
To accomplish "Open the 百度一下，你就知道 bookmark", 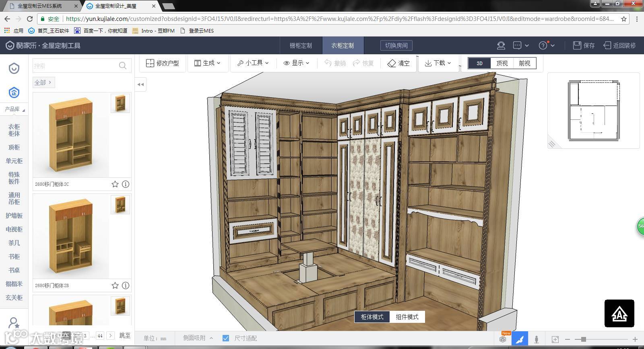I will pyautogui.click(x=101, y=31).
